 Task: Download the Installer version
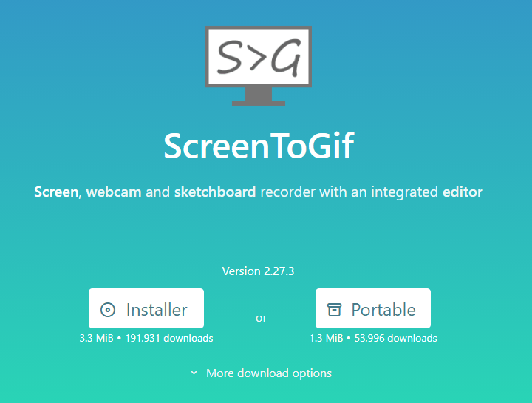(146, 308)
